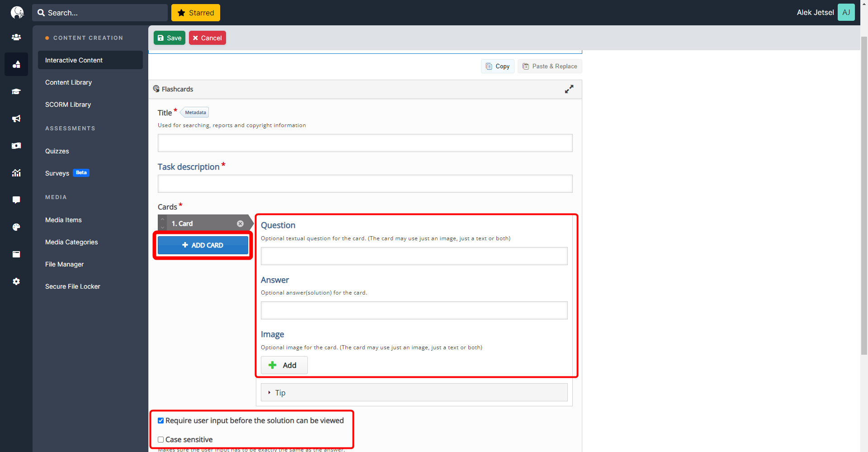The width and height of the screenshot is (868, 452).
Task: Open the chat bubble sidebar icon
Action: click(x=16, y=200)
